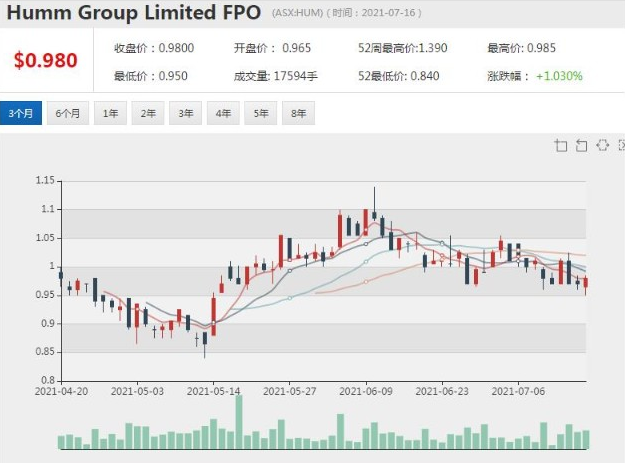Image resolution: width=625 pixels, height=463 pixels.
Task: Click the red $0.980 current price
Action: pos(45,61)
